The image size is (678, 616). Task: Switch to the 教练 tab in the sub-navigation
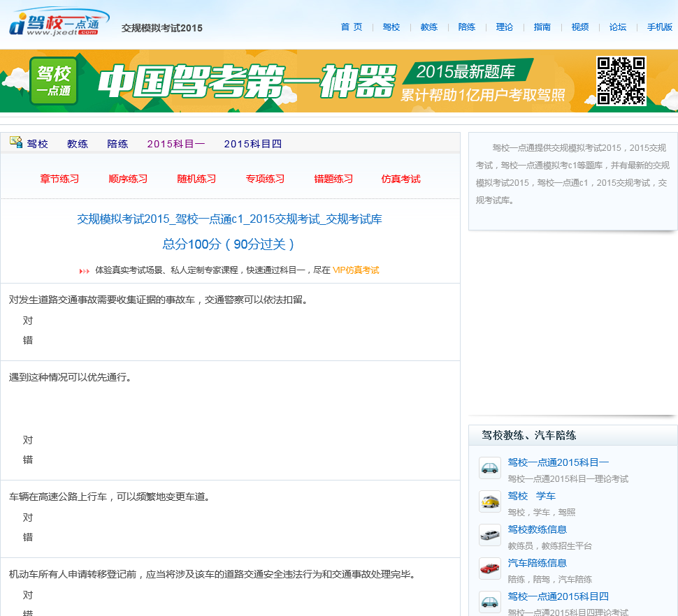(x=78, y=144)
